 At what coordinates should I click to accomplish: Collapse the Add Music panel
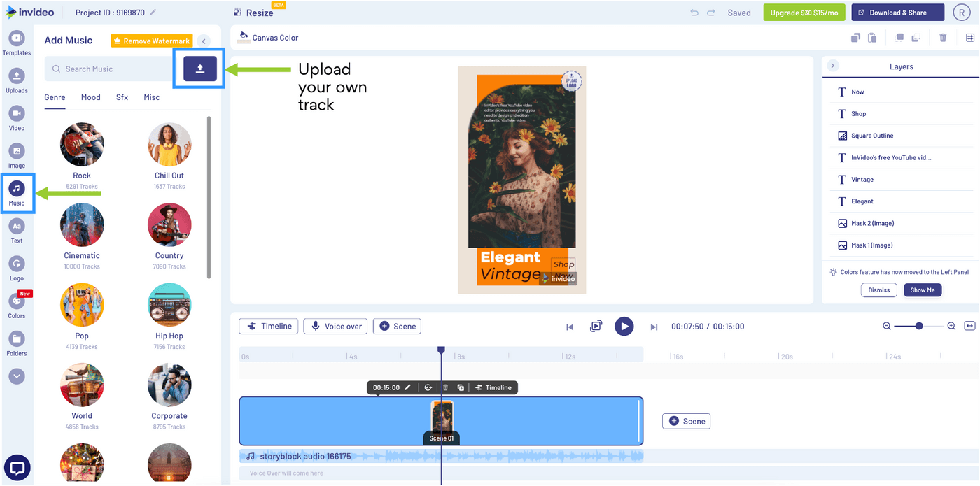204,41
